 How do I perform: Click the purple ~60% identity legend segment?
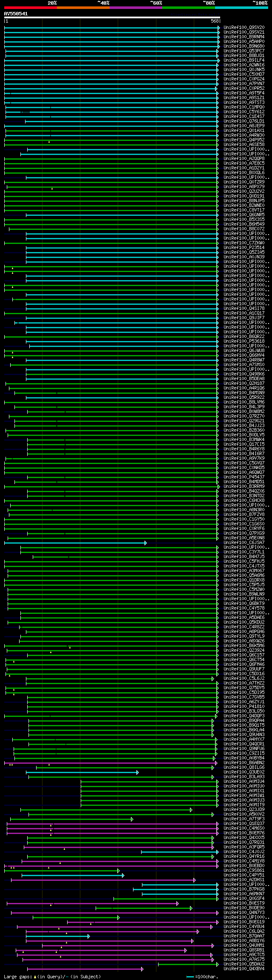(136, 8)
